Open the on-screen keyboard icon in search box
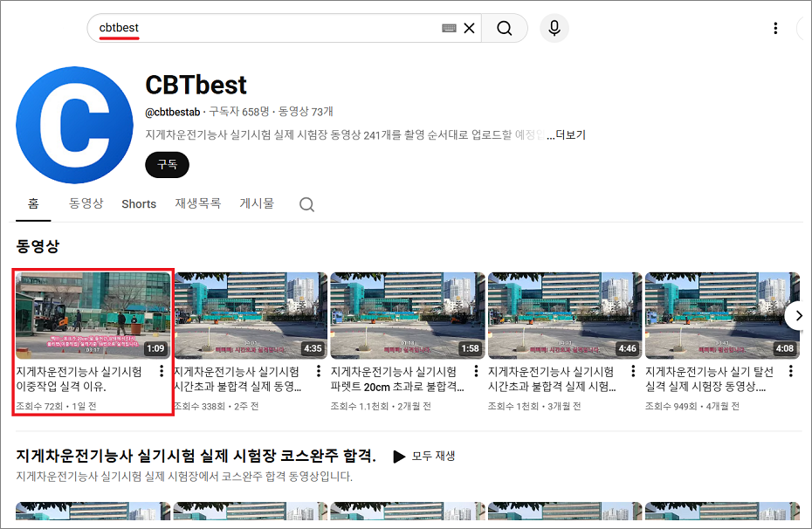 click(x=449, y=28)
